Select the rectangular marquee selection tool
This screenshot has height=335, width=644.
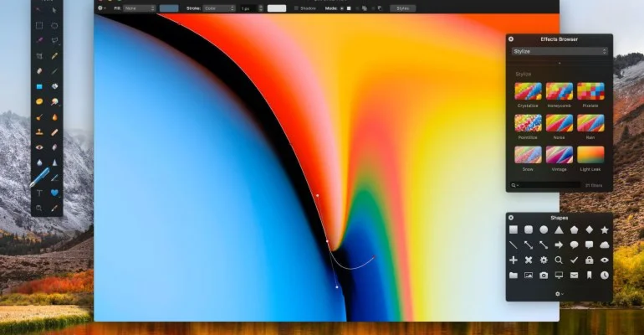(x=39, y=25)
